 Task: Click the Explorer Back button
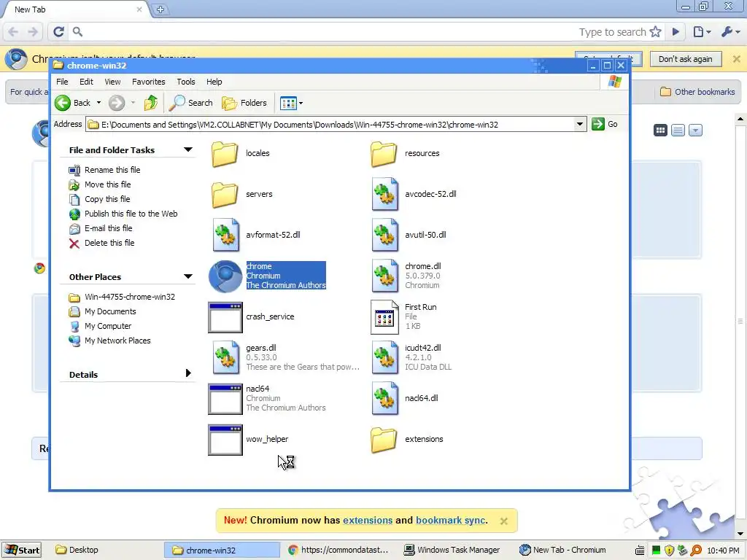[x=72, y=103]
